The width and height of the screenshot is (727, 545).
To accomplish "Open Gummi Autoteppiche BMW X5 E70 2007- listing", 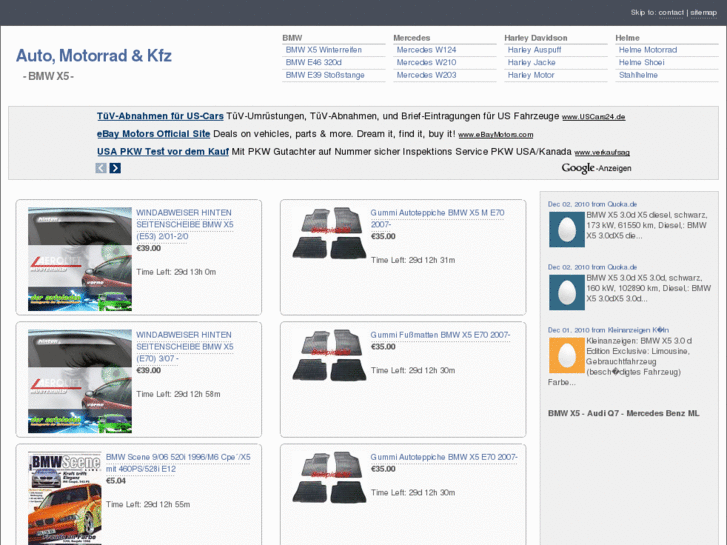I will [x=444, y=457].
